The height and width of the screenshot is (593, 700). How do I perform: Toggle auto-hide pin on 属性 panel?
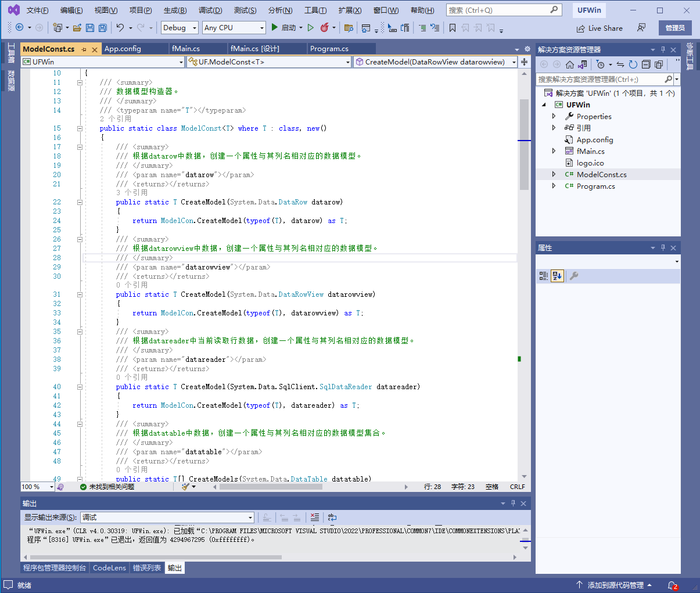[663, 247]
